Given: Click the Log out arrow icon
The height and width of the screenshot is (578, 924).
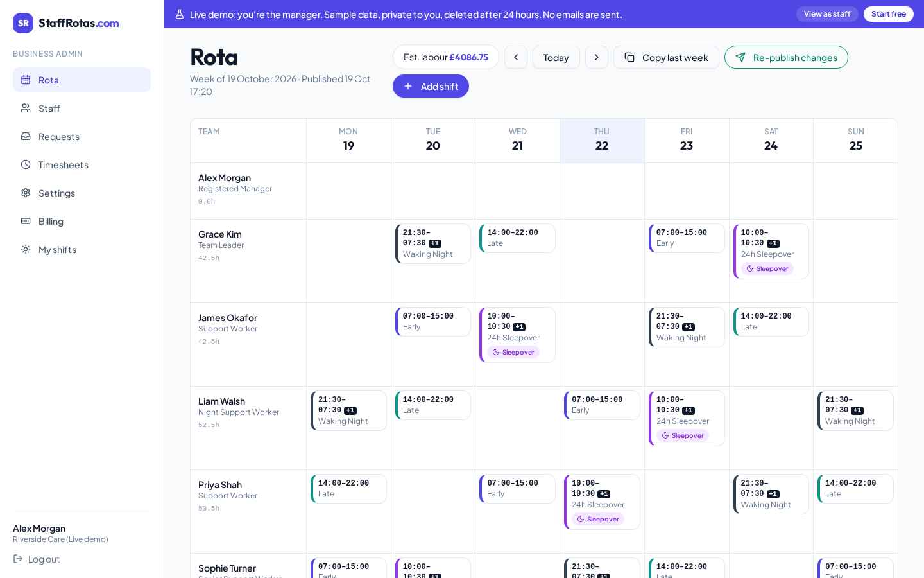Looking at the screenshot, I should point(18,559).
